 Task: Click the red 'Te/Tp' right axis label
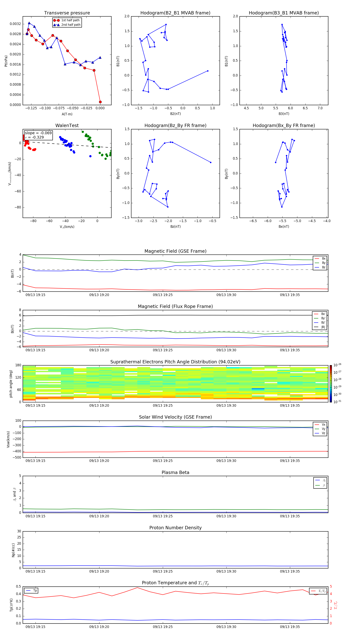pos(336,605)
